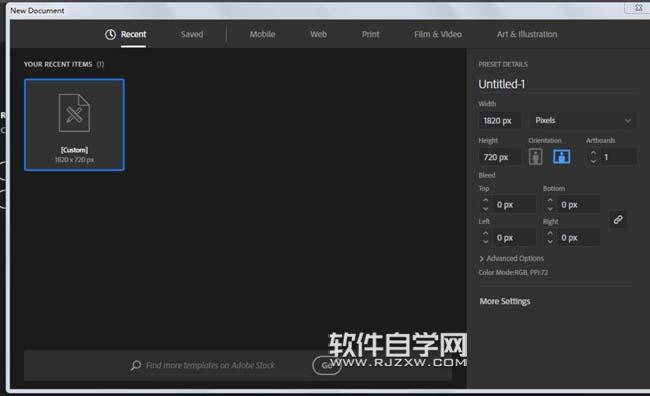Click the Go button for Adobe Stock
Viewport: 650px width, 396px height.
(327, 365)
